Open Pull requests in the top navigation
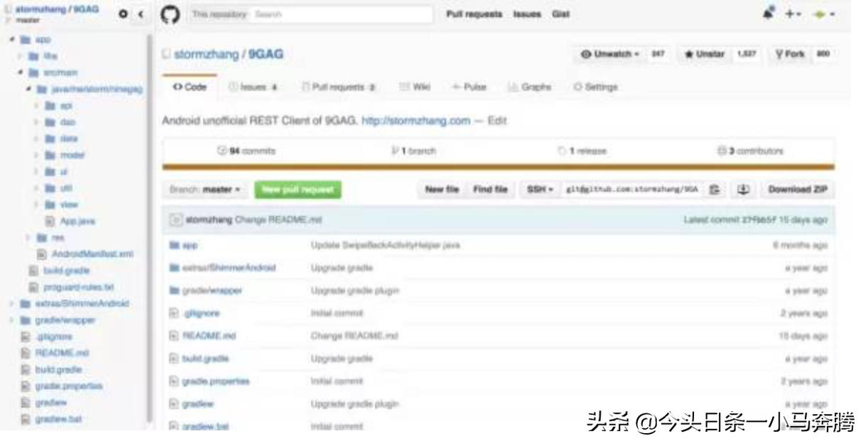This screenshot has width=868, height=446. [x=474, y=14]
